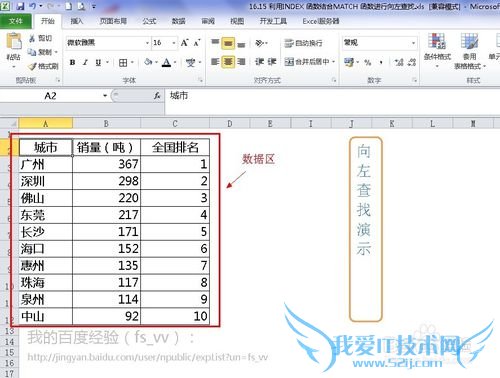Open the Font Color dropdown arrow
The width and height of the screenshot is (500, 378).
(175, 62)
